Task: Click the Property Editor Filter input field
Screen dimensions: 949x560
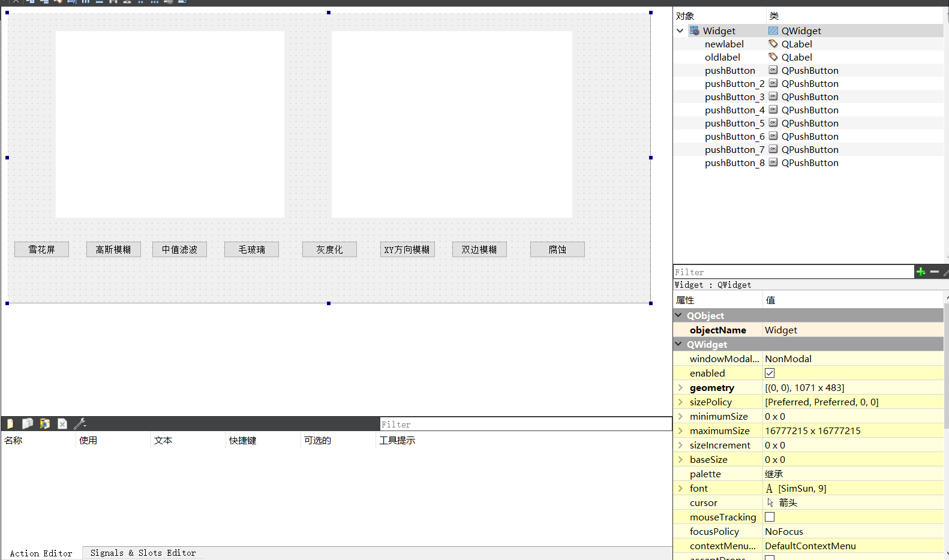Action: coord(793,272)
